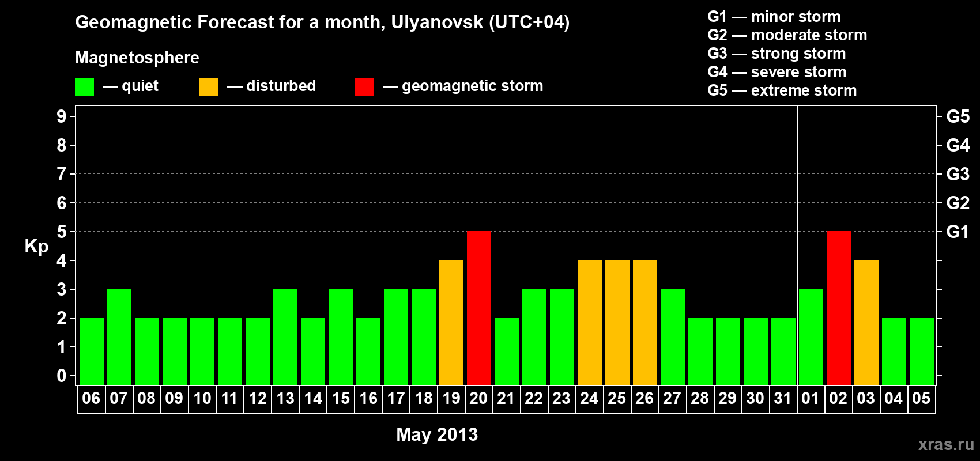Click the 'Kp' axis label
Screen dimensions: 980x461
pos(36,246)
